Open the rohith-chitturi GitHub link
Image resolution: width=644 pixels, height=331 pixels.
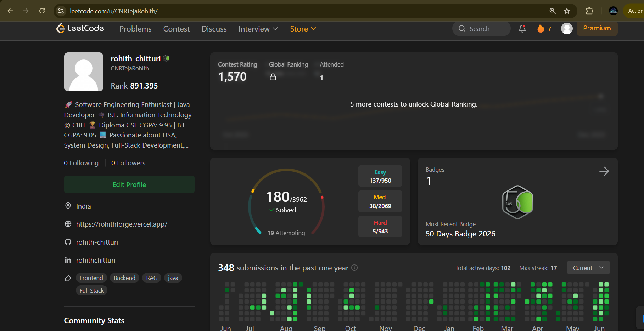pos(97,242)
